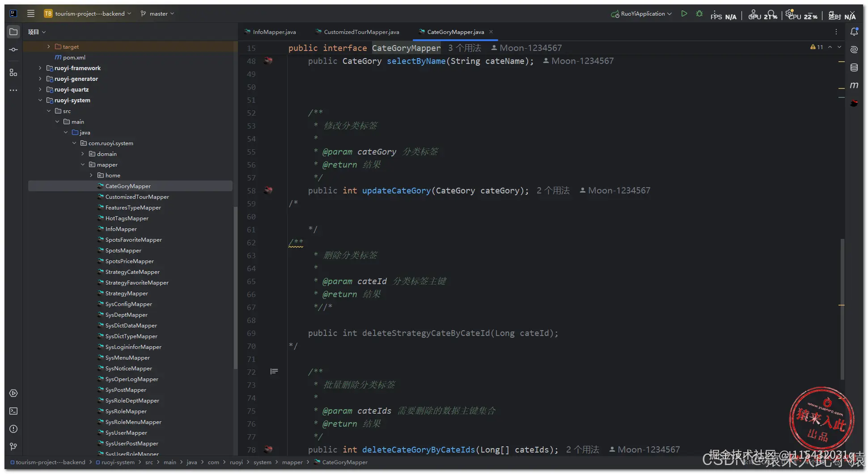
Task: Open the AI Assistant spiral icon
Action: [854, 50]
